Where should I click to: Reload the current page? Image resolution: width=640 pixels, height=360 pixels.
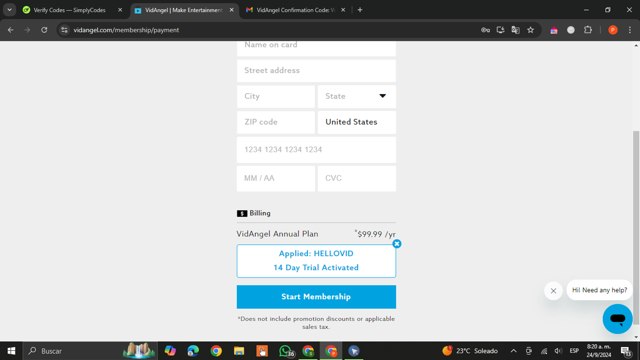pos(44,30)
